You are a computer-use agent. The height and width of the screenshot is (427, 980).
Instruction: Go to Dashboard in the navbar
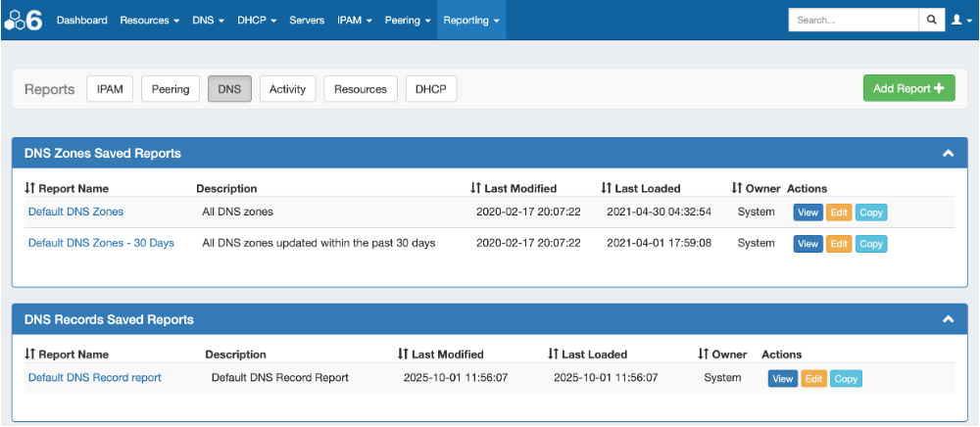[81, 20]
